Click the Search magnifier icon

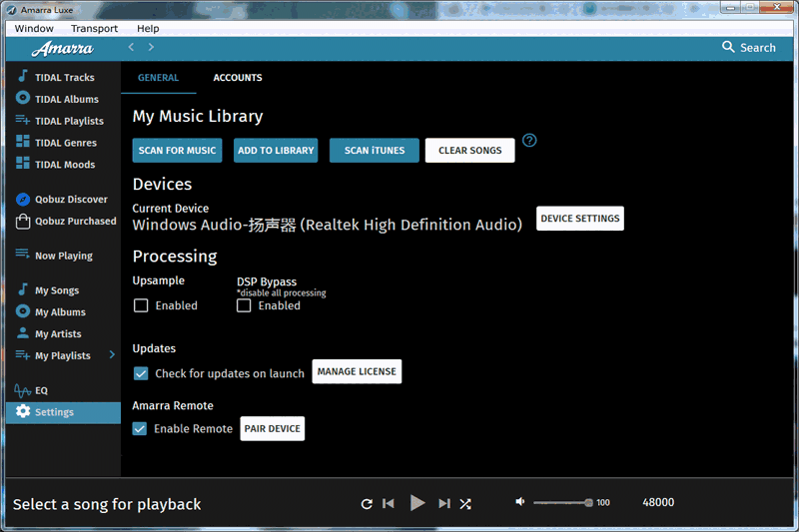pos(730,47)
